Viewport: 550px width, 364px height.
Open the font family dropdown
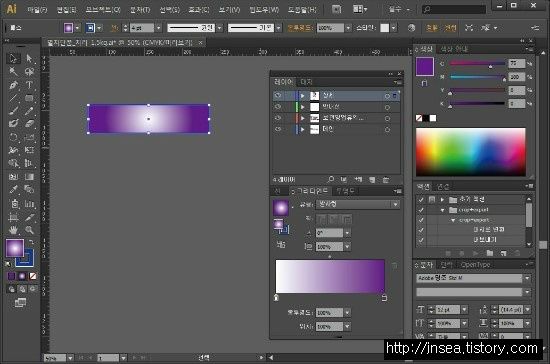(x=527, y=278)
